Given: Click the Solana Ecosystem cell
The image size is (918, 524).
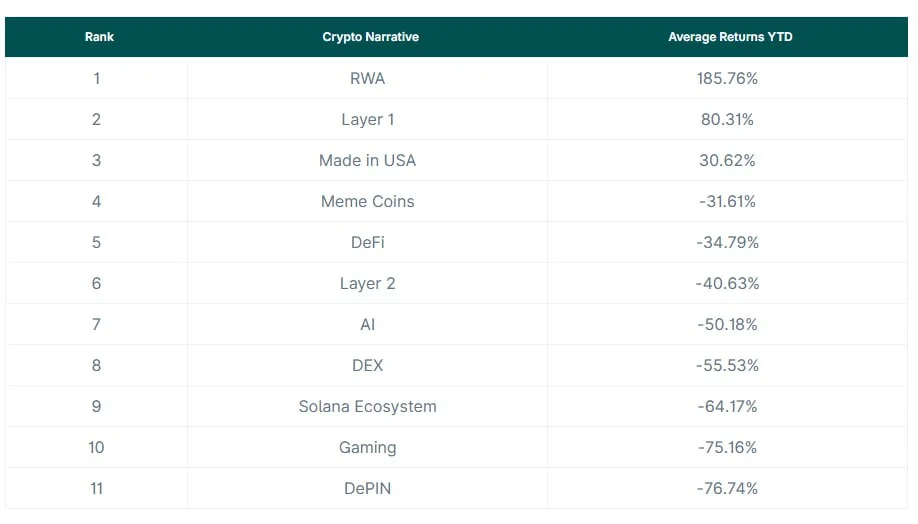Looking at the screenshot, I should [x=367, y=406].
